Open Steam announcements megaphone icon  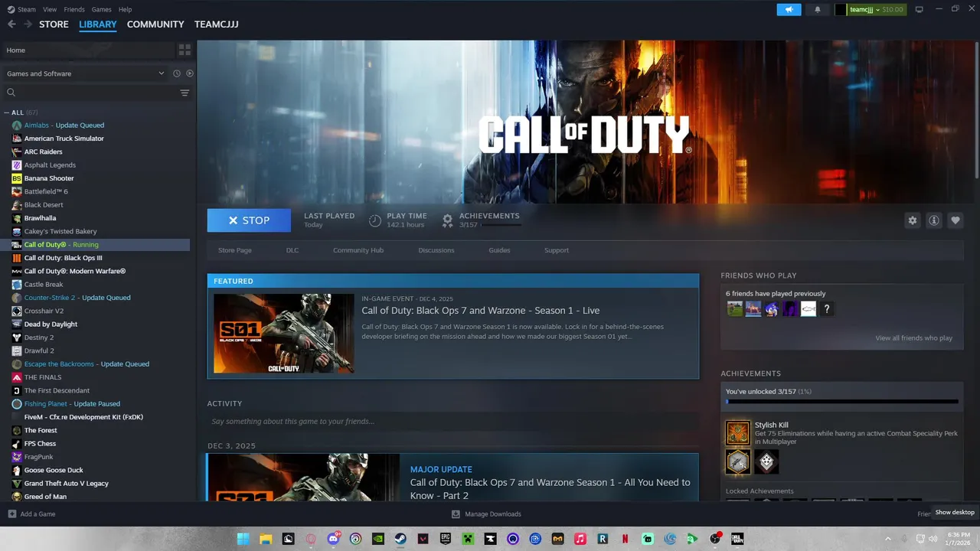(789, 10)
